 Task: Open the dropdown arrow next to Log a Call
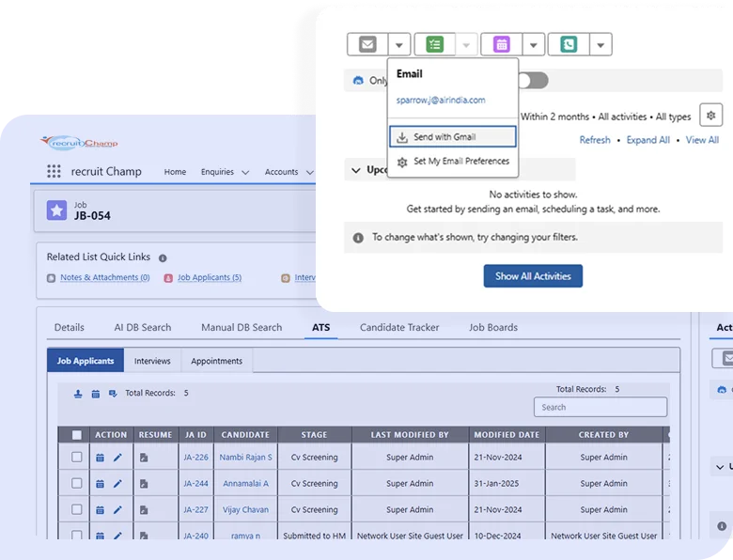(x=600, y=45)
